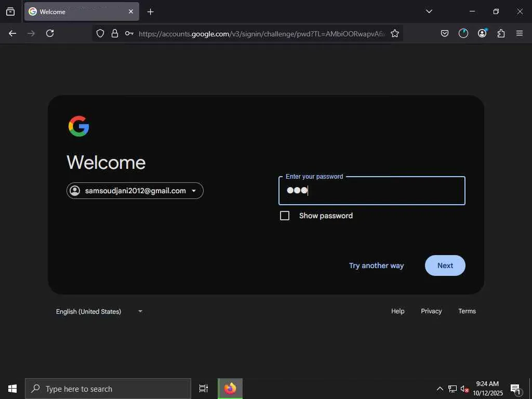Save page to Pocket
This screenshot has width=532, height=399.
click(445, 33)
